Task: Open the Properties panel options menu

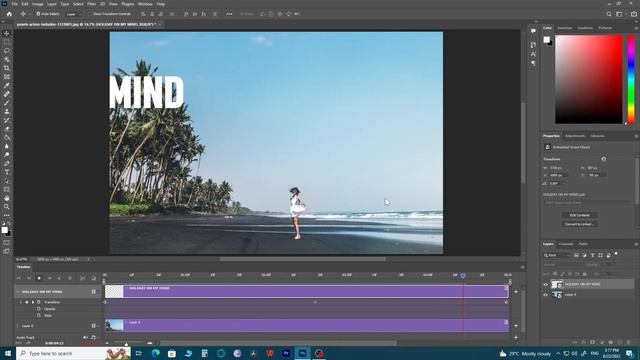Action: point(636,136)
